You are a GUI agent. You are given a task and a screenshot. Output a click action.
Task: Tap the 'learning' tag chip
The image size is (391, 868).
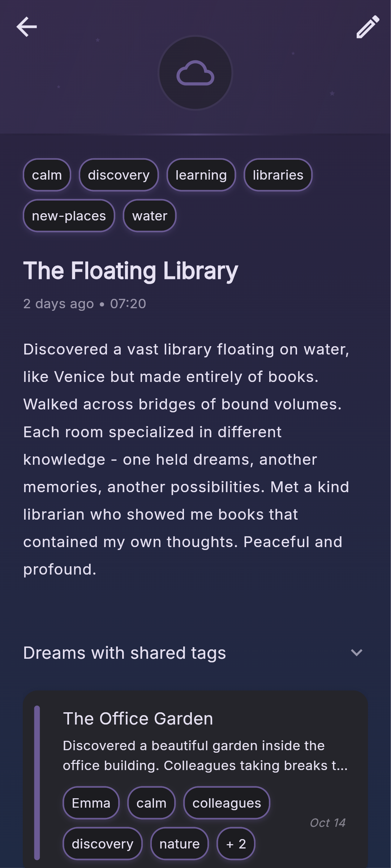pos(201,175)
